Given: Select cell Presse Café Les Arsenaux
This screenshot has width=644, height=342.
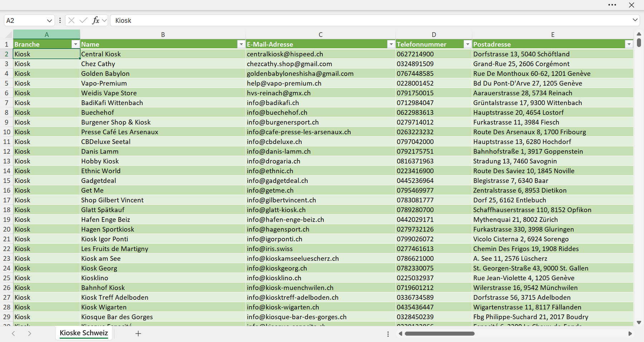Looking at the screenshot, I should pyautogui.click(x=163, y=132).
